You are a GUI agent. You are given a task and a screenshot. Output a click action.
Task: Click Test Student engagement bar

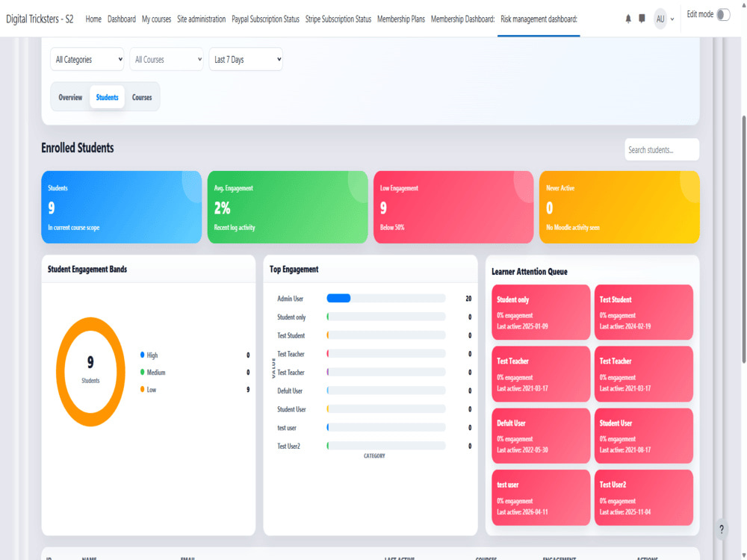[386, 335]
